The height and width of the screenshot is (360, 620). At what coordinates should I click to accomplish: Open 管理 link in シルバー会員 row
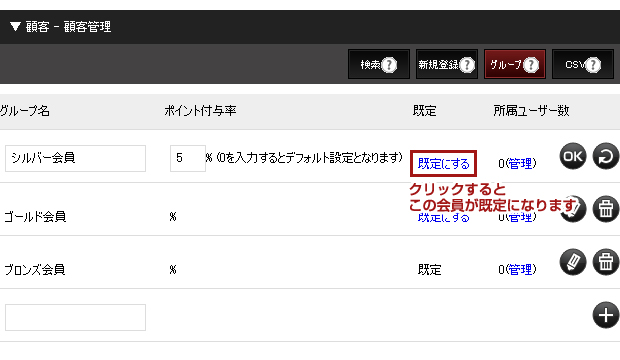[x=519, y=163]
